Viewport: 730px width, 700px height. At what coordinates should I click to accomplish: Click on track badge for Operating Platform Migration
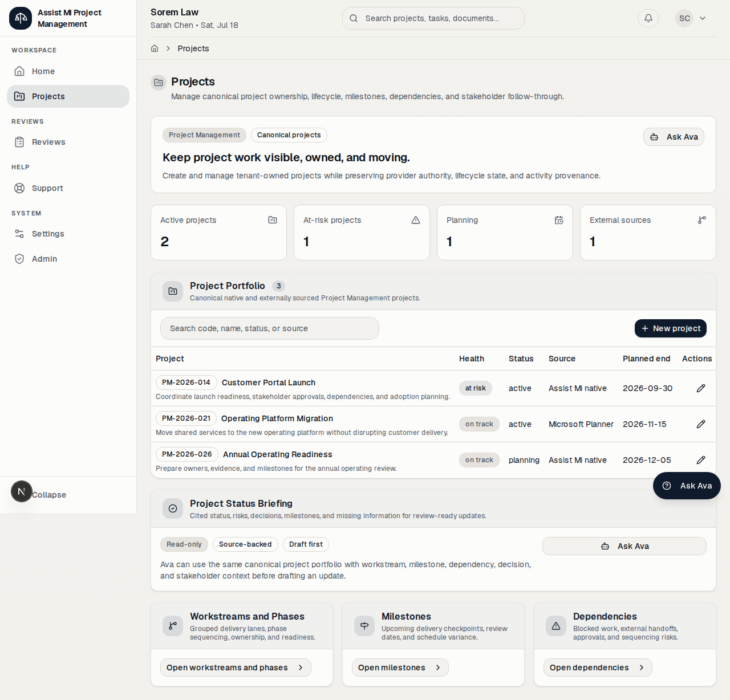tap(479, 424)
